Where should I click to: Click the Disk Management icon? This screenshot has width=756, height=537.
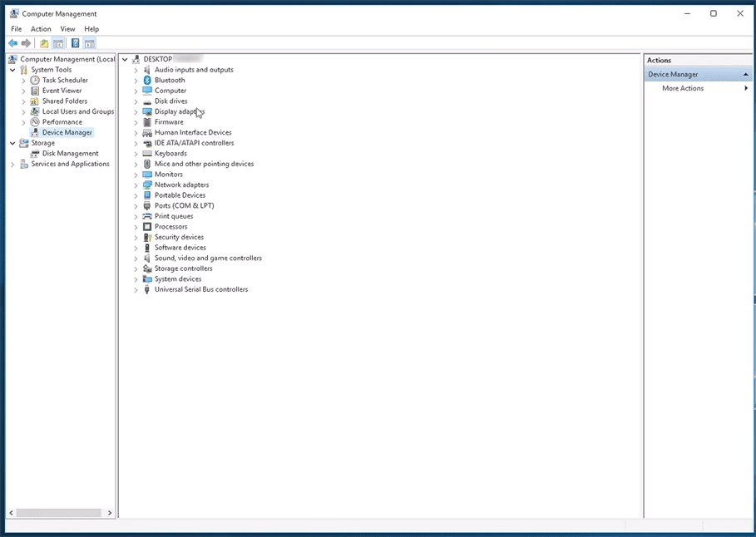(35, 153)
